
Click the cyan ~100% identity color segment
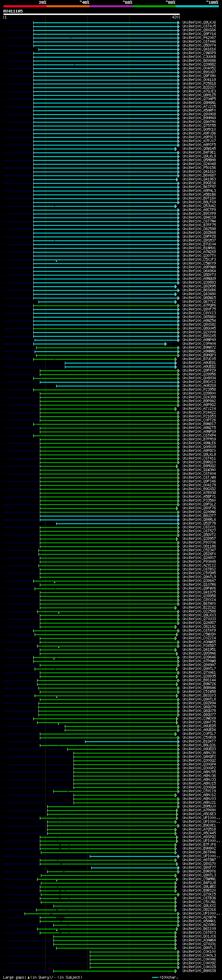point(197,6)
